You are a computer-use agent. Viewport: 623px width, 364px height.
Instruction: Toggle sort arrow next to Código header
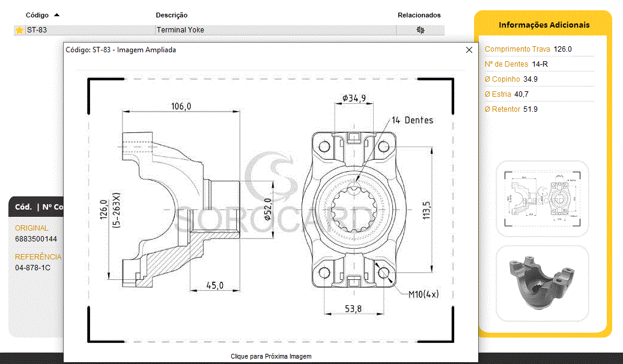pos(56,15)
